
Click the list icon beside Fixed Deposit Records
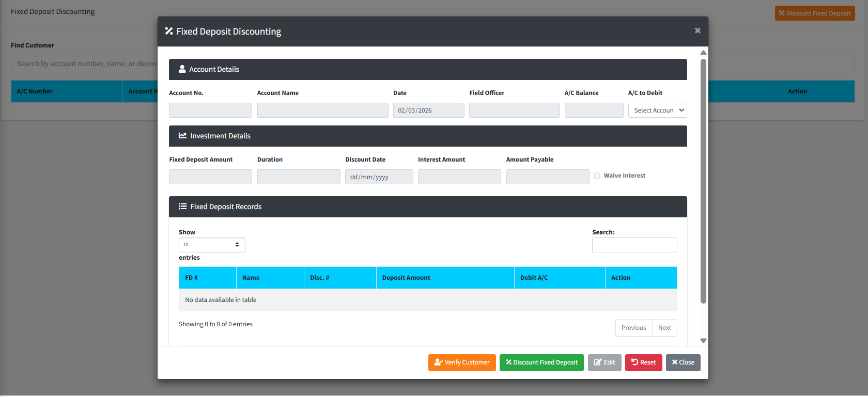pyautogui.click(x=182, y=207)
